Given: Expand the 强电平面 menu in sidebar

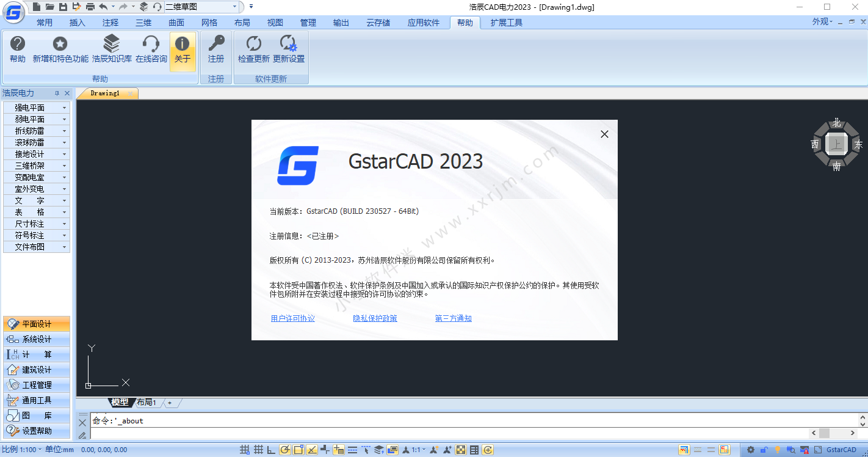Looking at the screenshot, I should pyautogui.click(x=37, y=108).
